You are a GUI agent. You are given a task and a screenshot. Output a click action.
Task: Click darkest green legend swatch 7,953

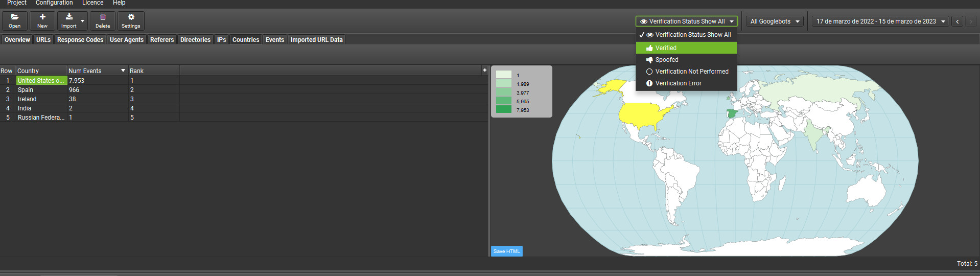[504, 109]
